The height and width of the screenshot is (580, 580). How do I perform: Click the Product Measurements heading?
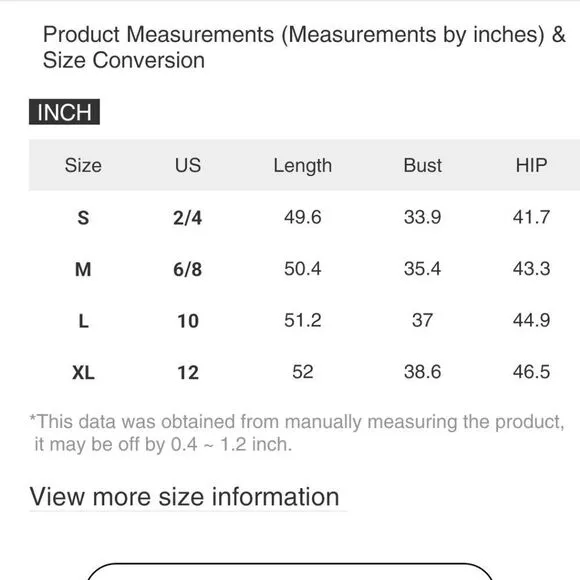click(304, 47)
